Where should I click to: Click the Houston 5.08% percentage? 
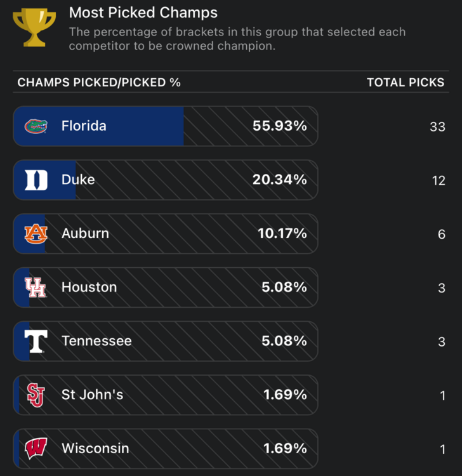pos(284,288)
